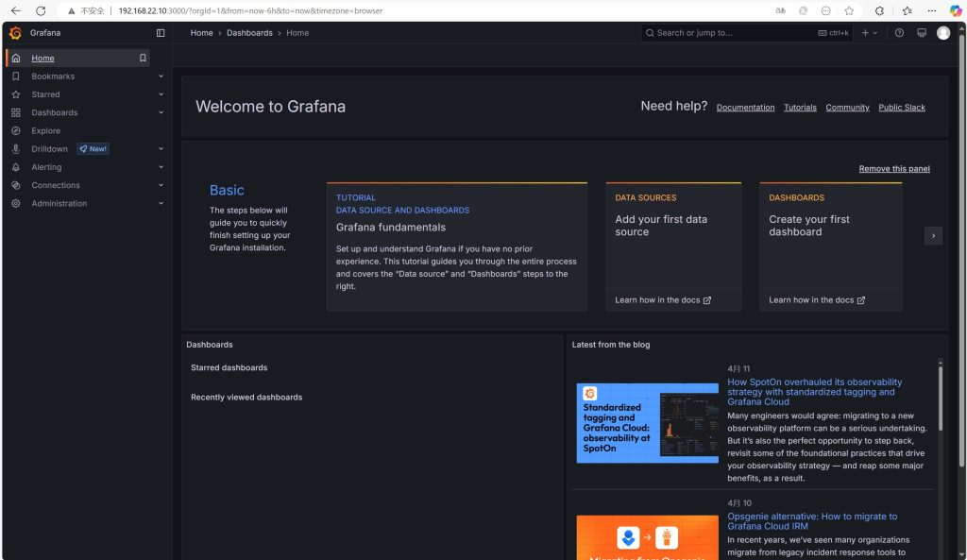This screenshot has width=967, height=560.
Task: Click the browser address bar URL
Action: coord(250,11)
